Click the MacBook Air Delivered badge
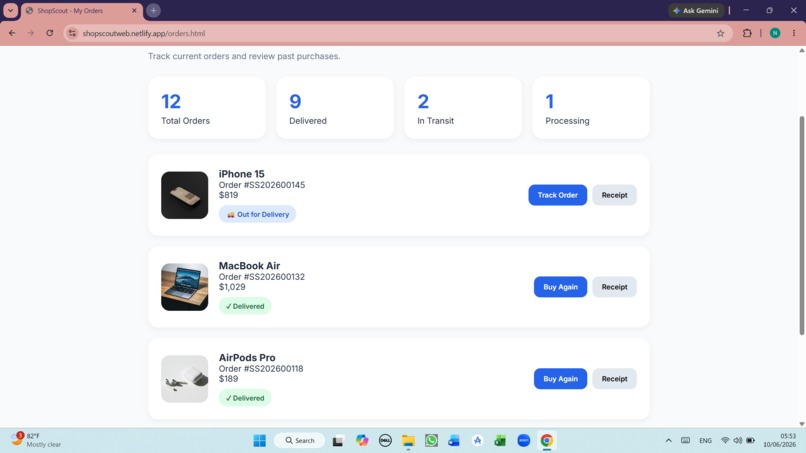Viewport: 806px width, 453px height. [x=245, y=306]
